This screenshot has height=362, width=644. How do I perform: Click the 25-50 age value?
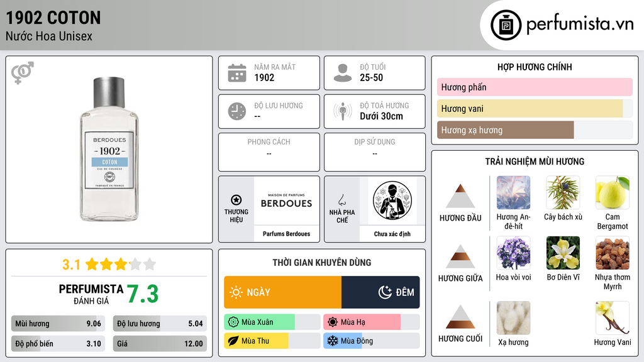[x=371, y=77]
